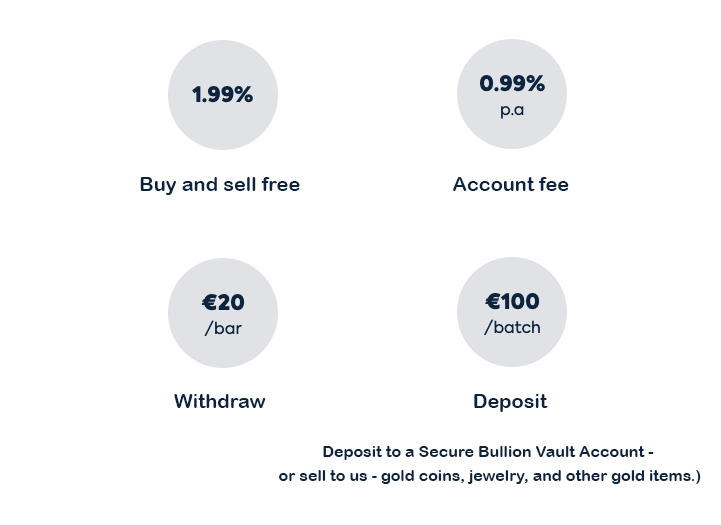Select the "Withdraw" label
The height and width of the screenshot is (525, 721).
220,401
